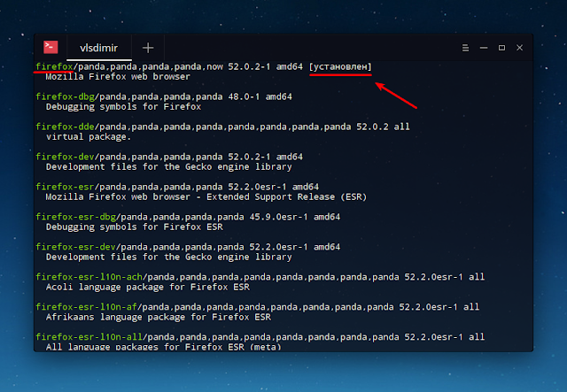567x392 pixels.
Task: Click 'Afrikaans language package for Firefox ESR'
Action: click(x=159, y=317)
